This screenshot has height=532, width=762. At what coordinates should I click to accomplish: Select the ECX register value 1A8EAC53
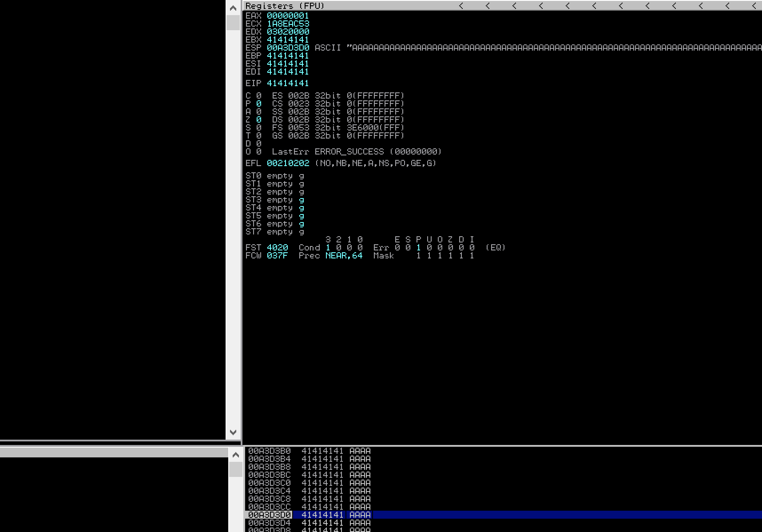click(x=288, y=24)
